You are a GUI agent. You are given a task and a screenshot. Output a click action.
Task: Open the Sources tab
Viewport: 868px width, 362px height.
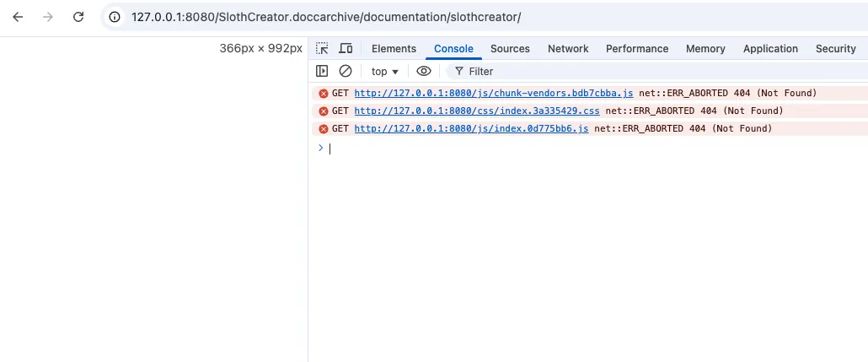click(x=510, y=49)
